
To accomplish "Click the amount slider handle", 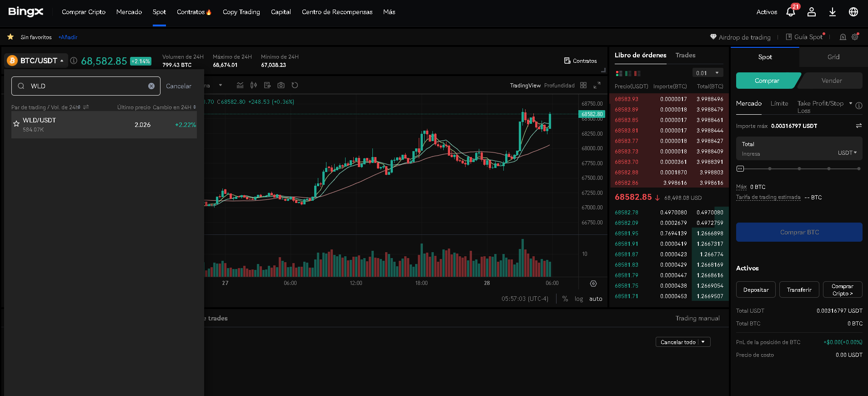I will 740,168.
